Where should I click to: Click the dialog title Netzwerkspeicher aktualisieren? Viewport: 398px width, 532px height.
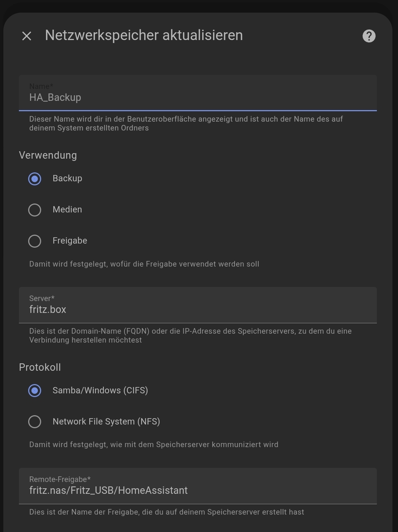(144, 36)
